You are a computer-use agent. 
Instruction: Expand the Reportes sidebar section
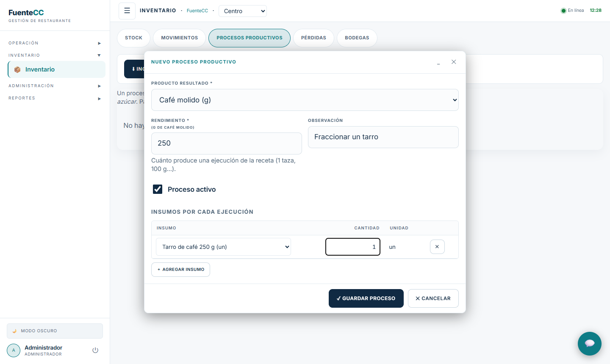(55, 98)
